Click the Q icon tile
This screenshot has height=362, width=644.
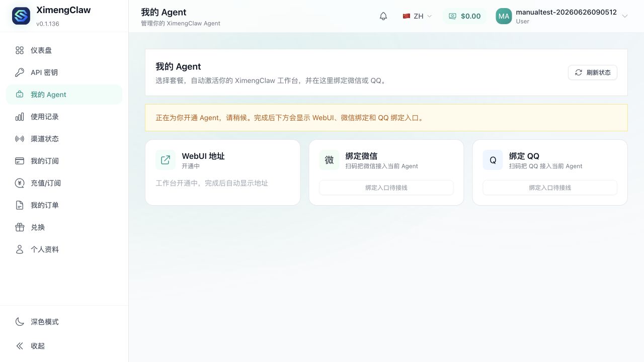click(493, 160)
